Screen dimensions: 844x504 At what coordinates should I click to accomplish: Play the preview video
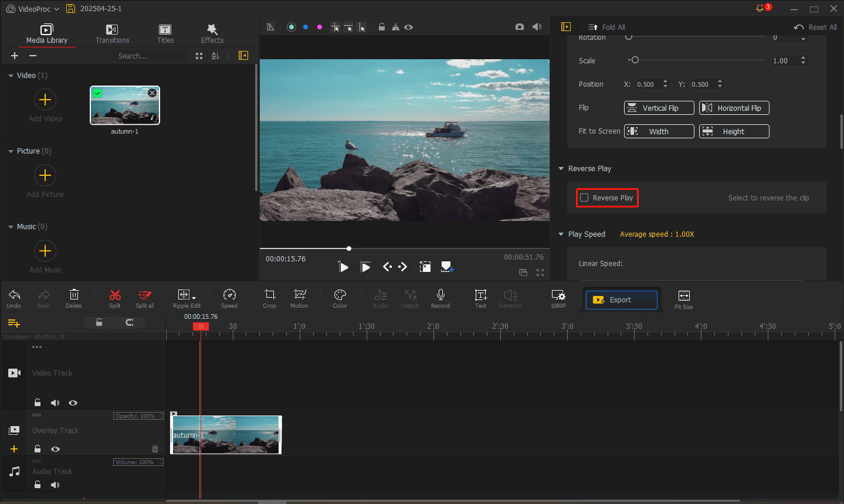(365, 267)
